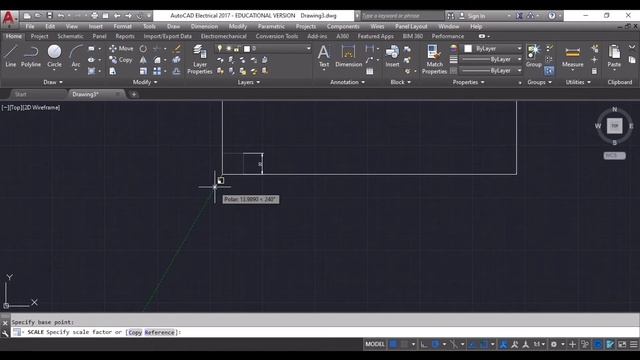Expand the Modify panel
640x360 pixels.
145,82
